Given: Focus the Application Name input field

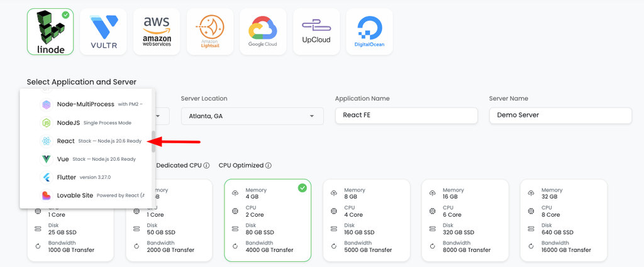Looking at the screenshot, I should point(406,116).
